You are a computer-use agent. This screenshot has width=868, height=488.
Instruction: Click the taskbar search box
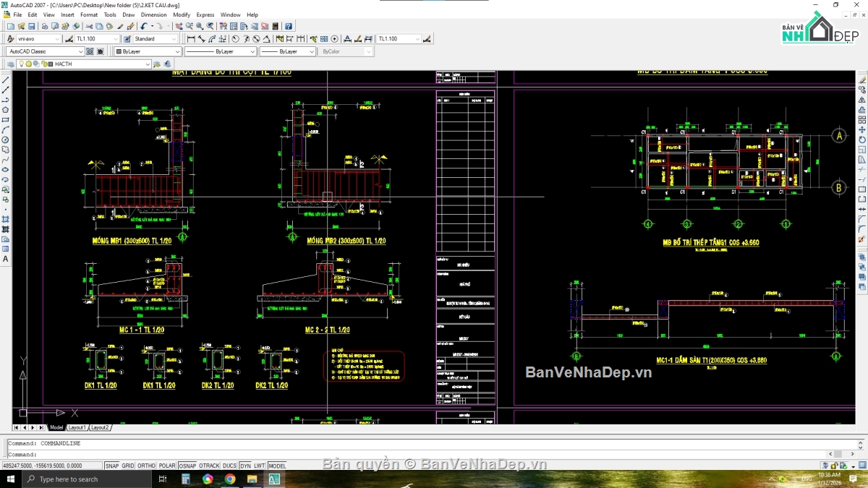tap(87, 479)
